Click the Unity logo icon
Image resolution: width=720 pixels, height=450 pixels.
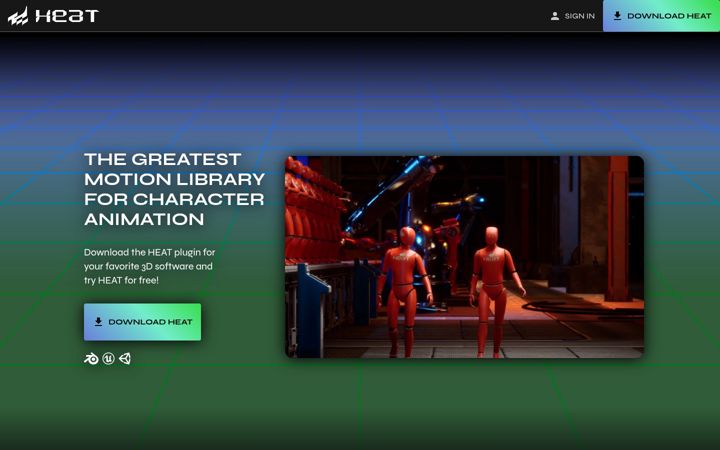point(125,359)
